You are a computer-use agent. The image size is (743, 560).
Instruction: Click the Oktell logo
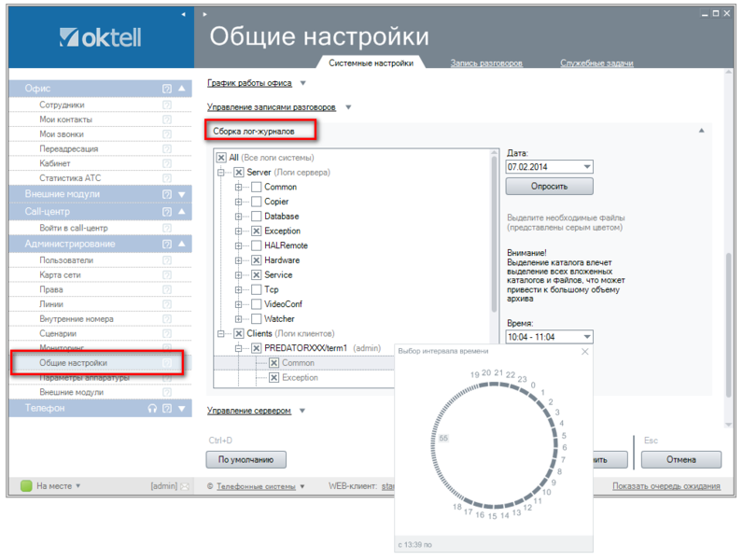point(101,37)
